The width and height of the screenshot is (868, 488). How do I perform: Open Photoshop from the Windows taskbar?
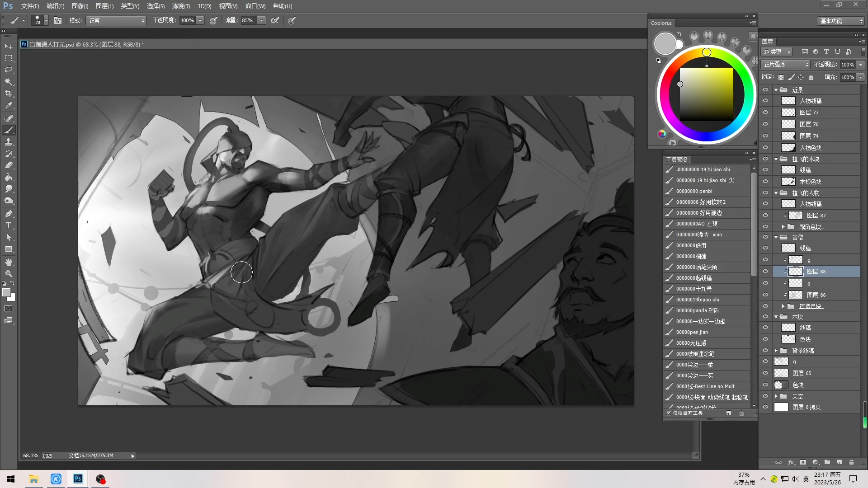coord(78,479)
